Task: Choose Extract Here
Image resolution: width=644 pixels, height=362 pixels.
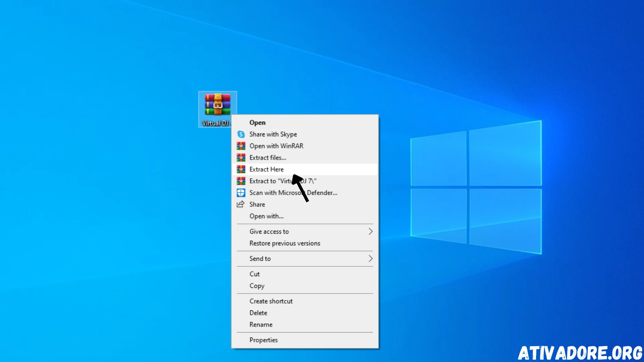Action: 305,169
